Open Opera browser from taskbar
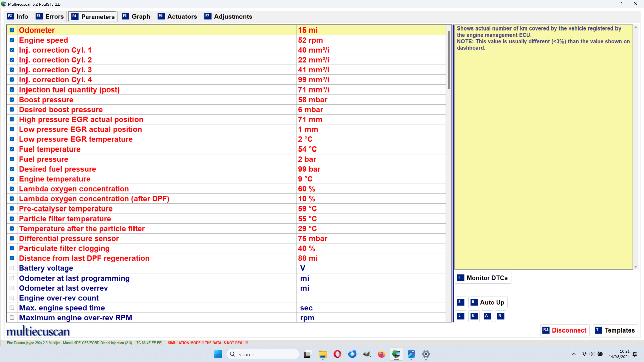Image resolution: width=644 pixels, height=362 pixels. click(337, 354)
